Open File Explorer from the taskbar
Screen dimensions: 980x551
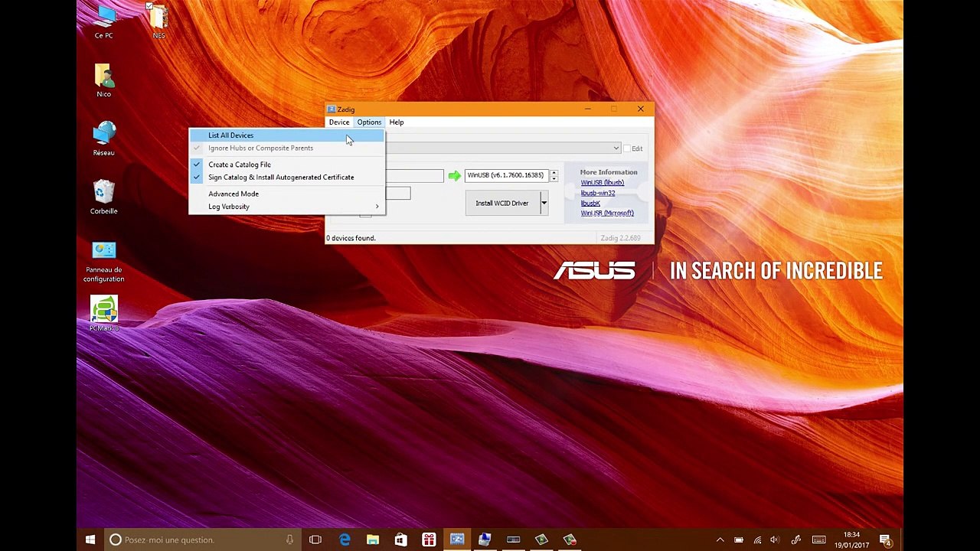click(x=373, y=540)
